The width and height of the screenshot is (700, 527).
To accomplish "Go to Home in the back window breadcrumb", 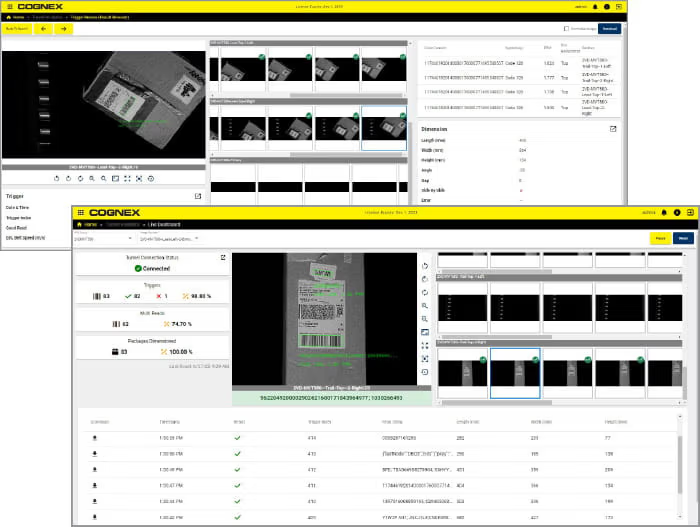I will (x=17, y=17).
